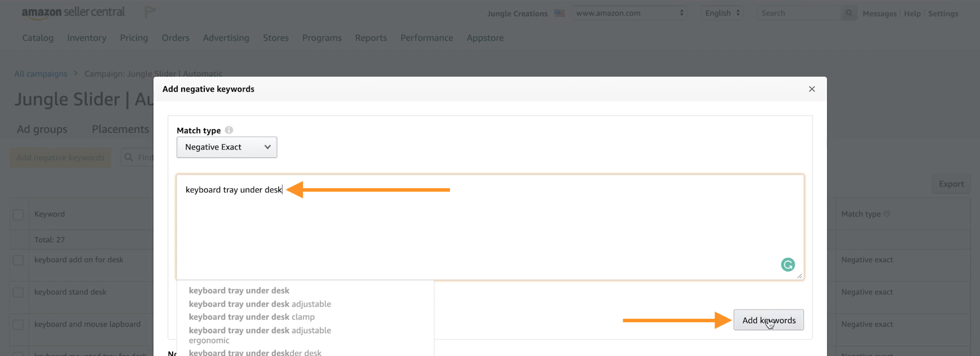980x356 pixels.
Task: Click the search magnifier icon in header
Action: 848,13
